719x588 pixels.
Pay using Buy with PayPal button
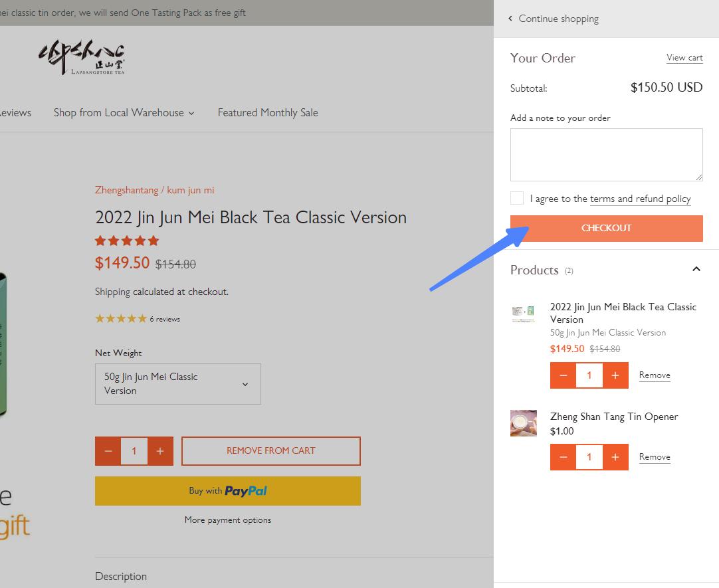click(x=228, y=491)
